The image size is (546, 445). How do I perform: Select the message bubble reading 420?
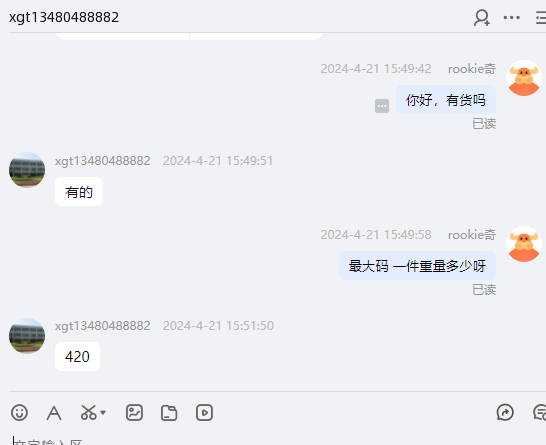click(77, 357)
